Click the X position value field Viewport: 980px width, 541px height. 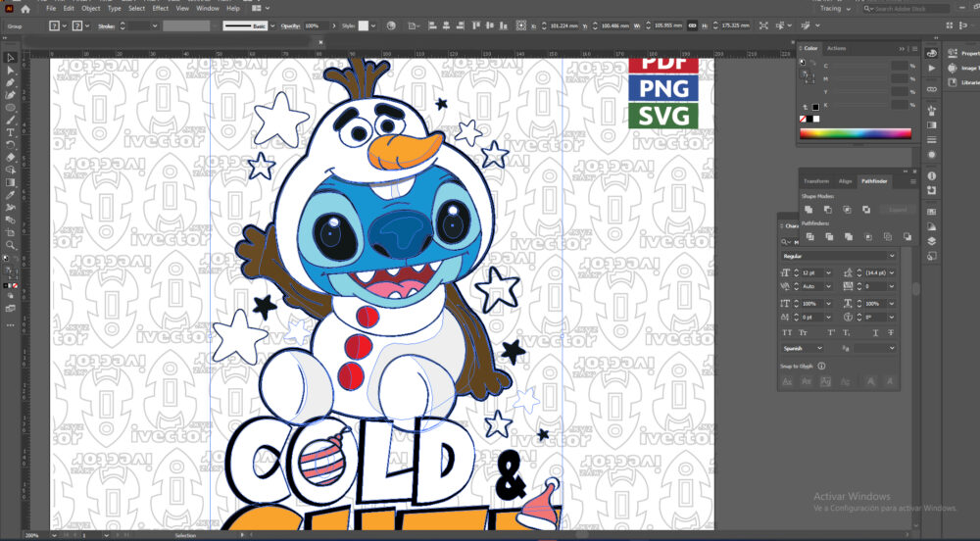[x=563, y=25]
